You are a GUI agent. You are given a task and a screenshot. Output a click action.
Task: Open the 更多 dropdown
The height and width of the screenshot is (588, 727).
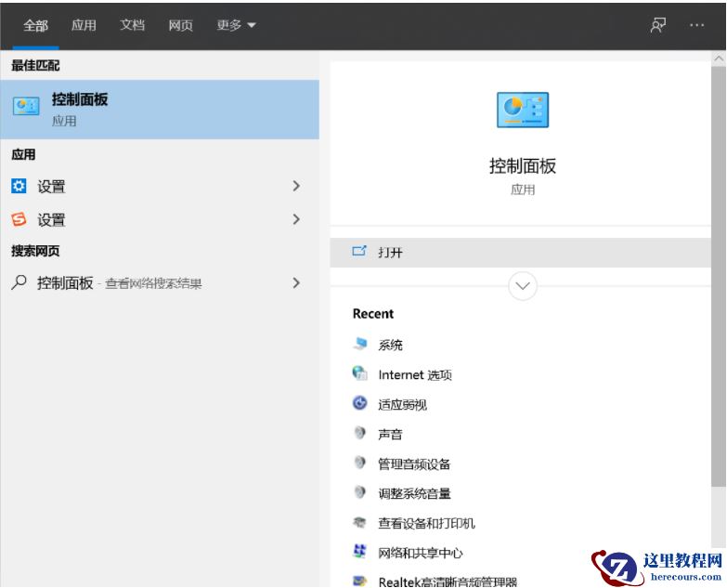[x=236, y=25]
